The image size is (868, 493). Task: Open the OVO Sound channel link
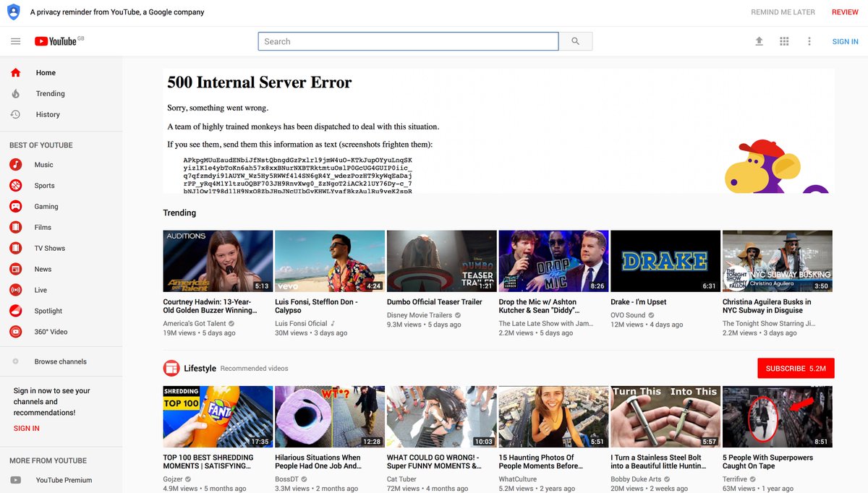pos(628,315)
